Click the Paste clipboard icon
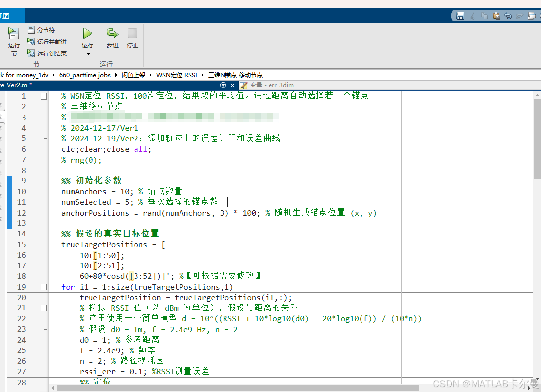The width and height of the screenshot is (541, 392). pos(496,16)
